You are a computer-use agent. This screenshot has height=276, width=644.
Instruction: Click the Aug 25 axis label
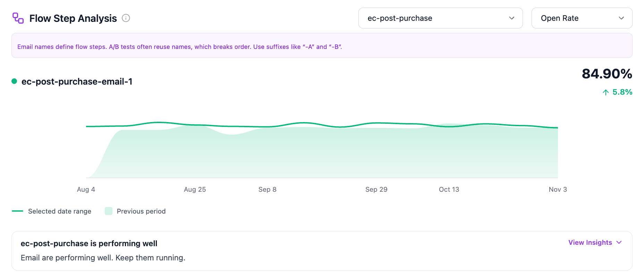tap(195, 189)
